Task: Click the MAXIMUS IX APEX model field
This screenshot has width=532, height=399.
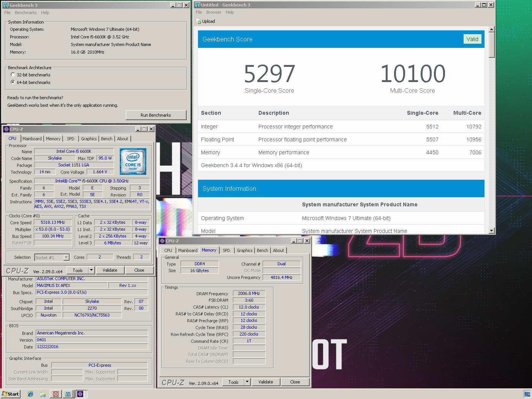Action: 71,285
